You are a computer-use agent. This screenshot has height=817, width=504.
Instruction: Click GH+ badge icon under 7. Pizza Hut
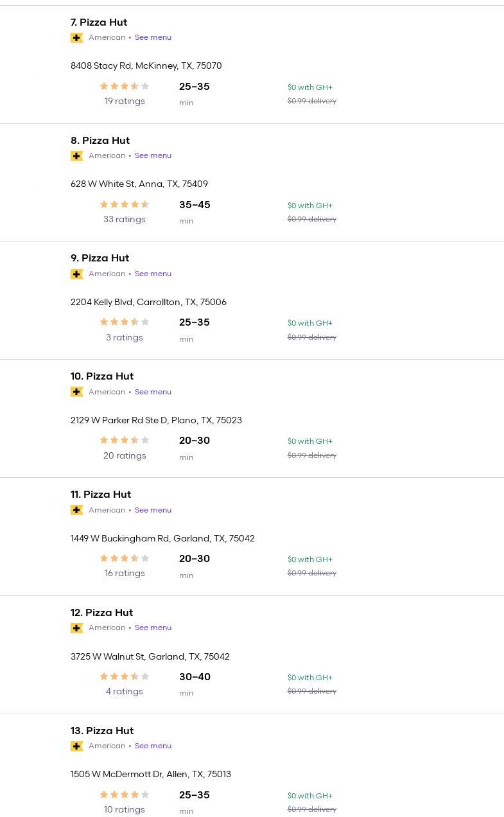pos(77,38)
